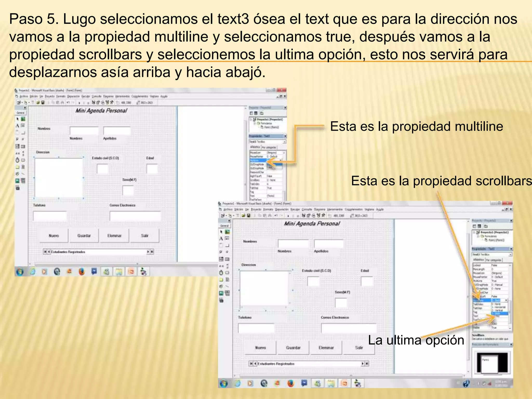Select the ComboBox tool in lower VB toolbox
532x399 pixels.
pos(221,259)
